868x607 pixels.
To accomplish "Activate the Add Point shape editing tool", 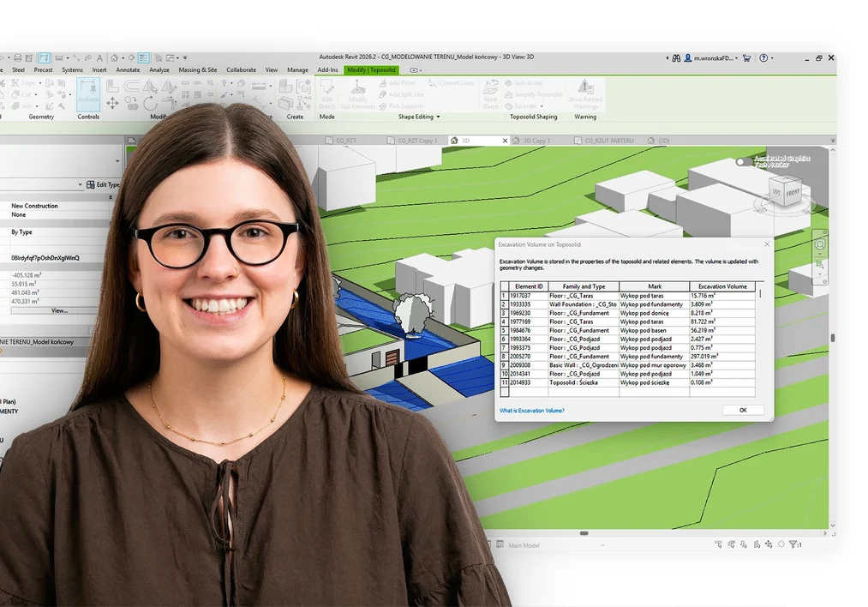I will coord(398,82).
